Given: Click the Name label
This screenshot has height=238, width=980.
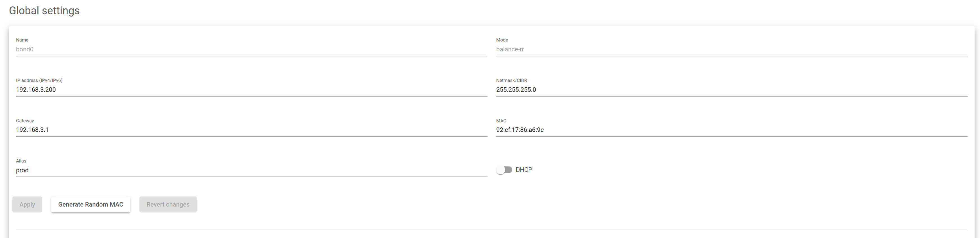Looking at the screenshot, I should pyautogui.click(x=22, y=40).
